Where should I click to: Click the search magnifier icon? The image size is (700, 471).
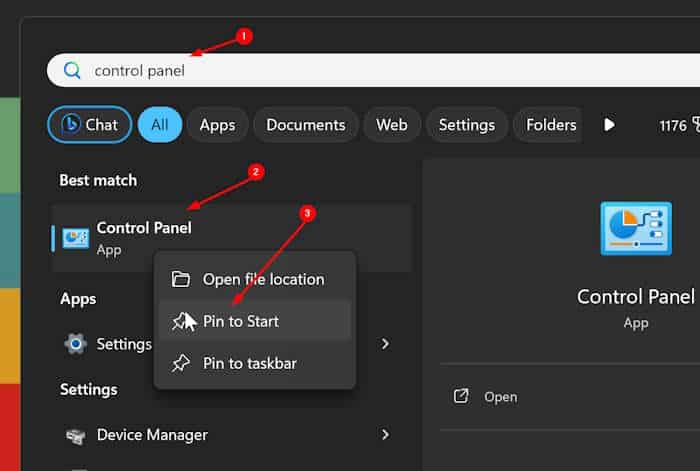coord(72,70)
